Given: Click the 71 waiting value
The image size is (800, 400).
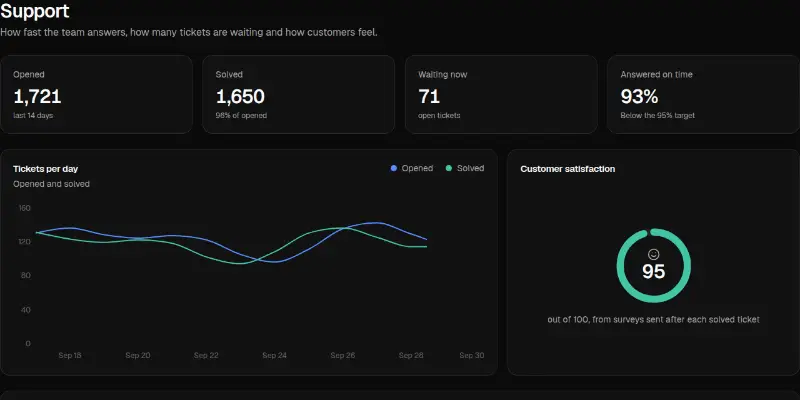Looking at the screenshot, I should click(x=429, y=96).
